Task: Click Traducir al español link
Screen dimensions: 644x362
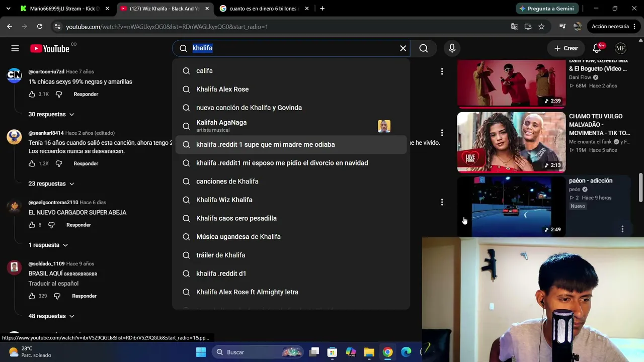Action: [53, 284]
